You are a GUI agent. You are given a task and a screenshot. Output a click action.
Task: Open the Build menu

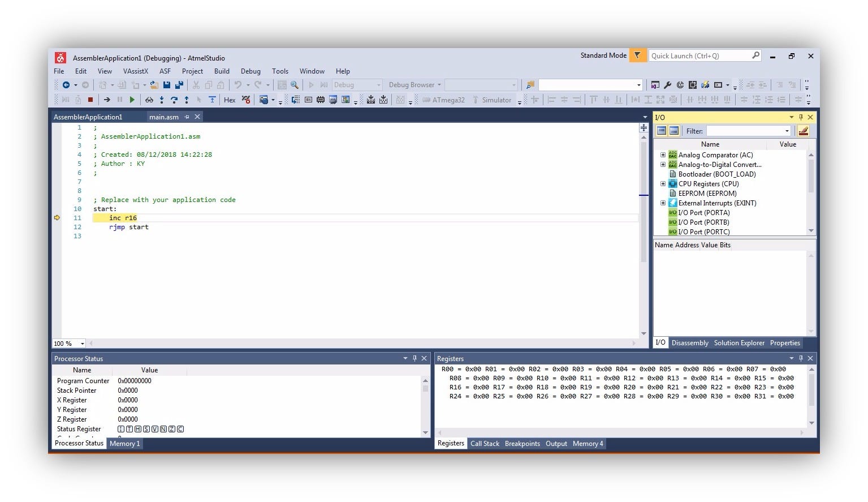pyautogui.click(x=222, y=71)
